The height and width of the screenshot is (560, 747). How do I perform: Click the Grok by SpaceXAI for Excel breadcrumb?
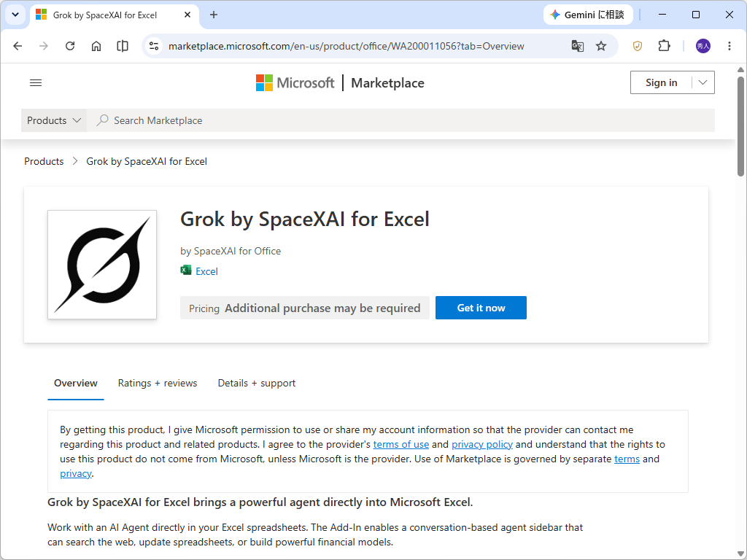click(x=147, y=161)
